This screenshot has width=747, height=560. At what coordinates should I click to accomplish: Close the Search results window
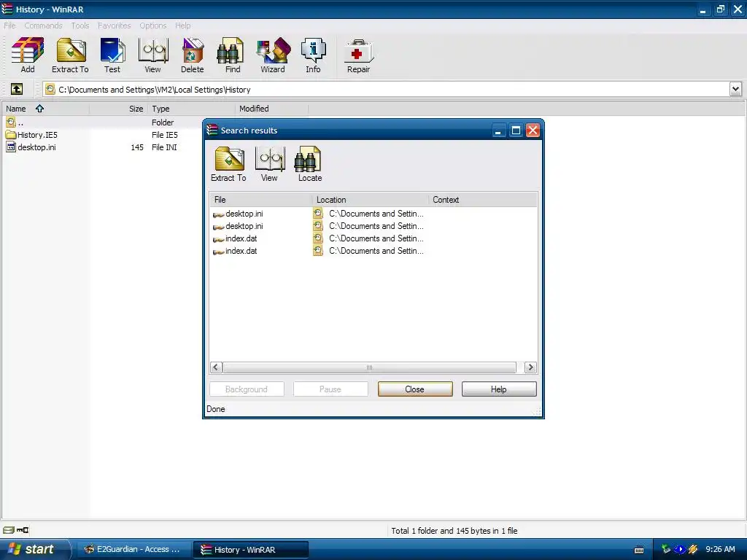(x=533, y=130)
